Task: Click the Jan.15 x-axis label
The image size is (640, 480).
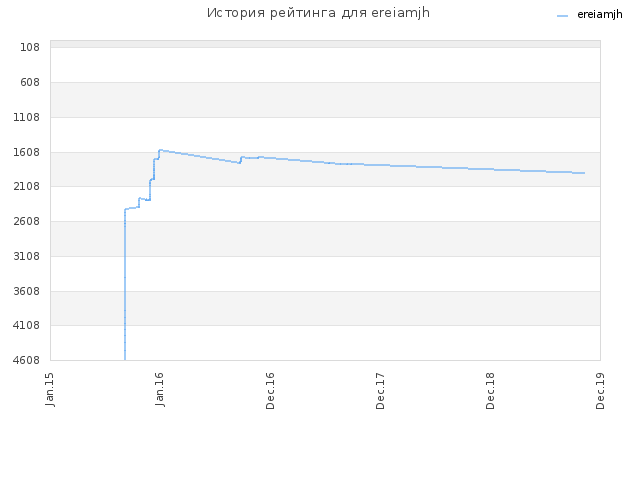Action: tap(50, 389)
